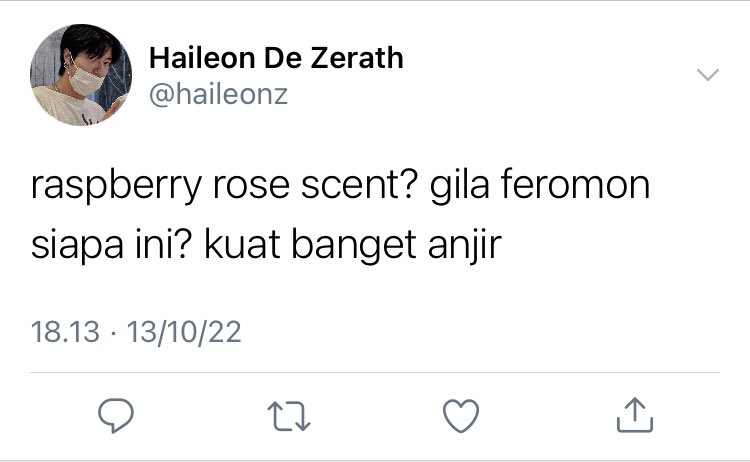Open Haileon De Zerath's profile via display name
Viewport: 750px width, 462px height.
(x=276, y=58)
